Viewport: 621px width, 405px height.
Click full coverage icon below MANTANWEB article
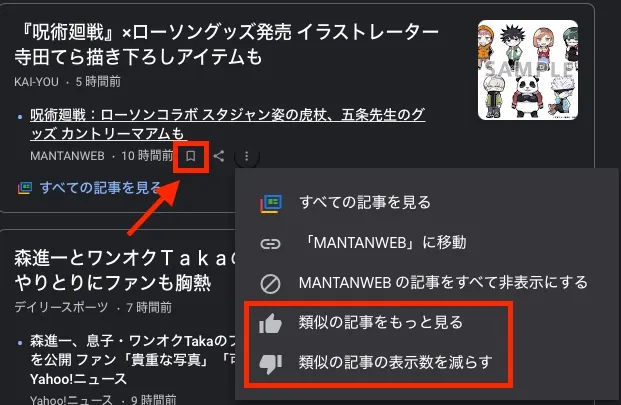point(25,188)
